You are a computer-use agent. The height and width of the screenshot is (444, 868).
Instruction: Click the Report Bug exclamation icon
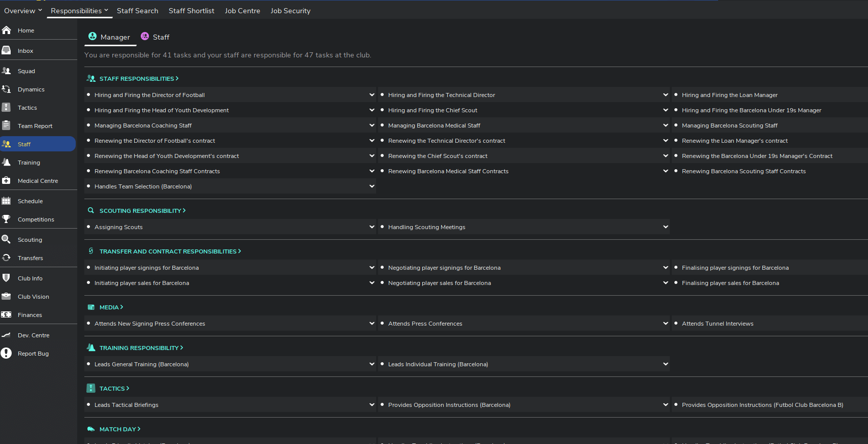(6, 354)
